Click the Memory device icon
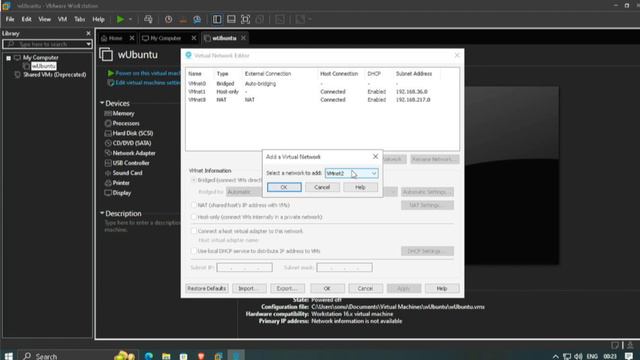This screenshot has height=360, width=640. point(108,113)
